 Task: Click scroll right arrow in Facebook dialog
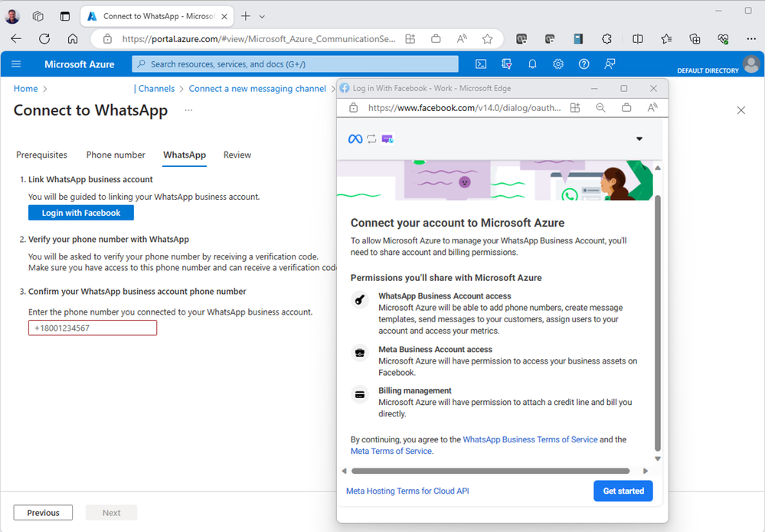646,471
